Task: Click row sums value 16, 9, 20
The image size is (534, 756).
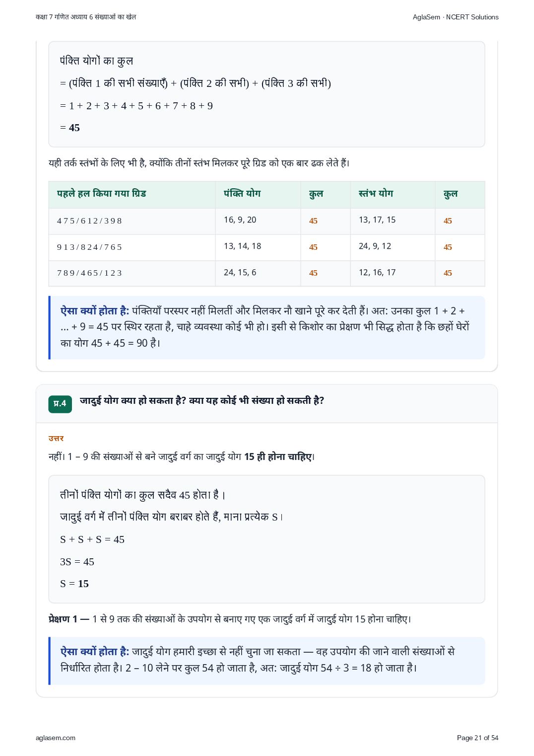Action: point(240,220)
